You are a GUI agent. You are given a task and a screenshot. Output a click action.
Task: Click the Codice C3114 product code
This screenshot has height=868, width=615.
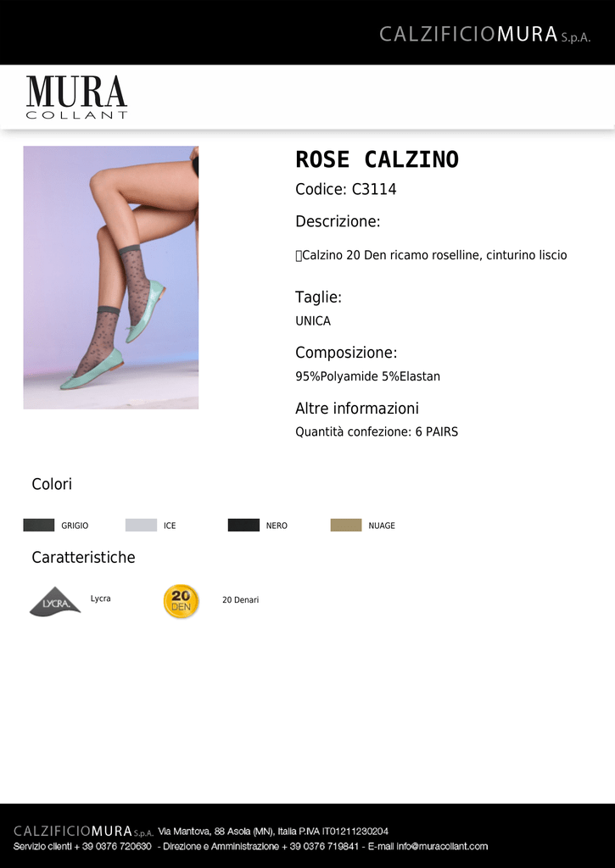point(346,189)
